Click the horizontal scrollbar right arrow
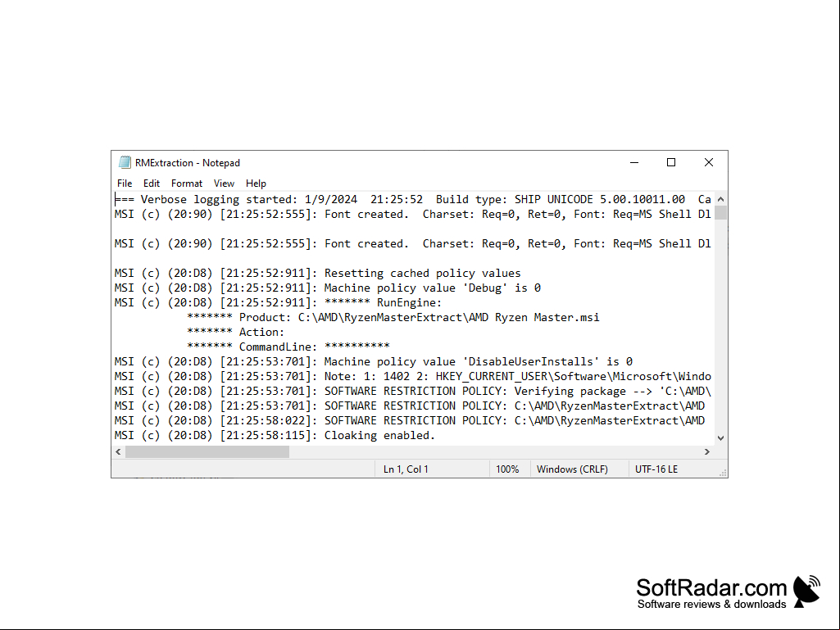Screen dimensions: 840x630 click(707, 452)
